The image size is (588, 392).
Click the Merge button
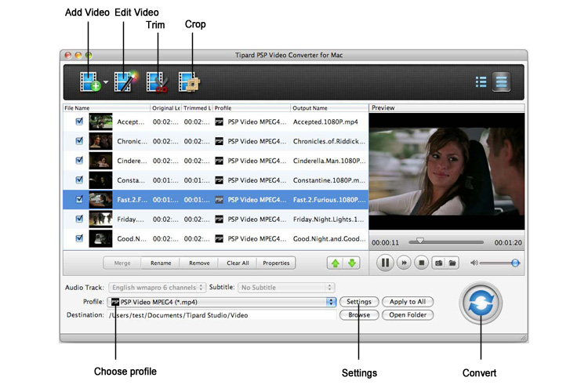122,263
